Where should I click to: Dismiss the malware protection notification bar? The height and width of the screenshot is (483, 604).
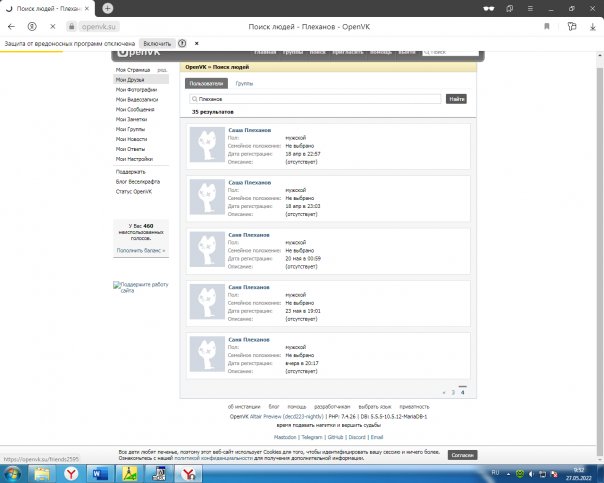[x=196, y=44]
